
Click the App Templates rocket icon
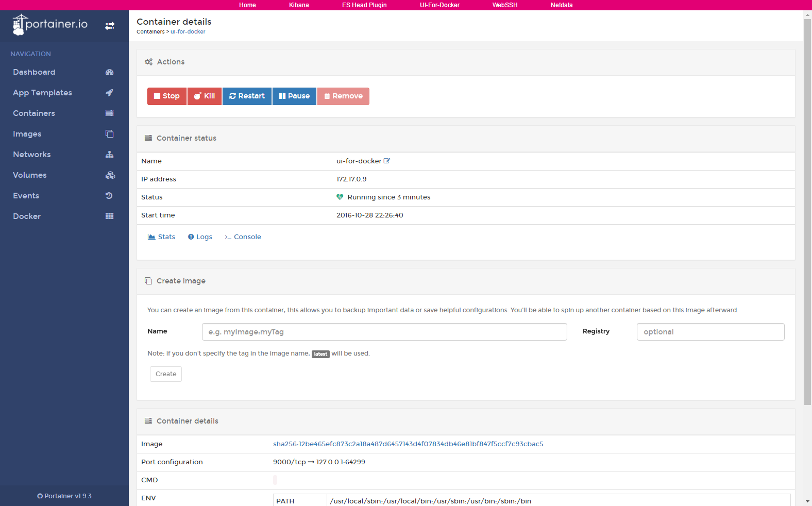tap(109, 93)
